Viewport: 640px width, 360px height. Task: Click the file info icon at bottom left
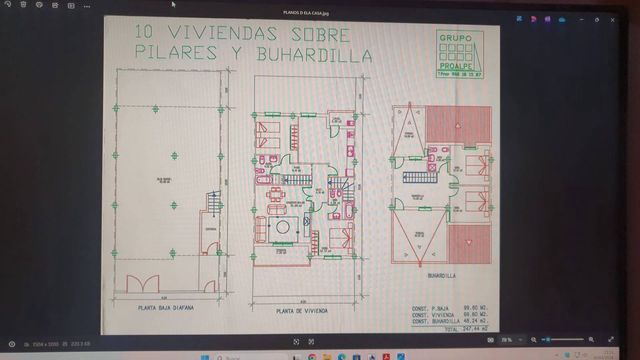(x=12, y=344)
